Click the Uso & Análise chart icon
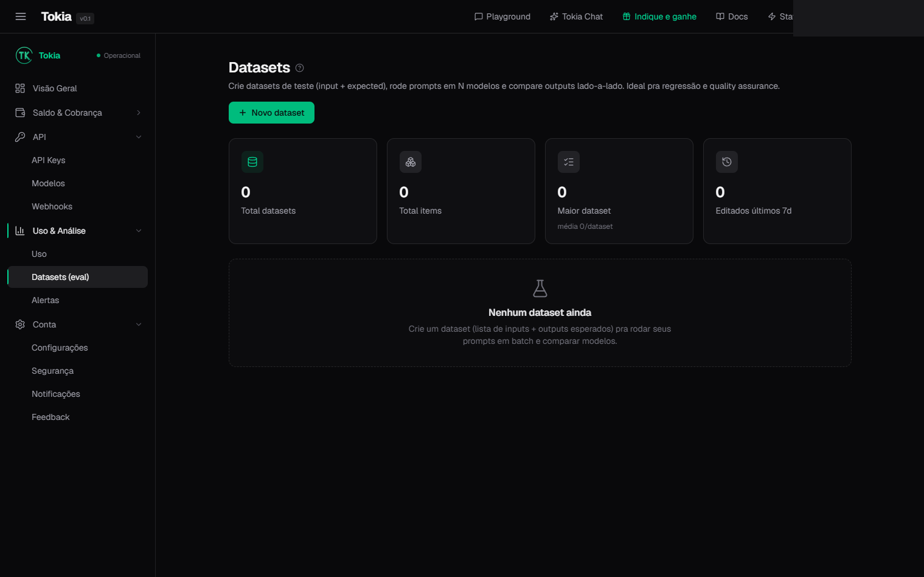Image resolution: width=924 pixels, height=577 pixels. point(20,231)
